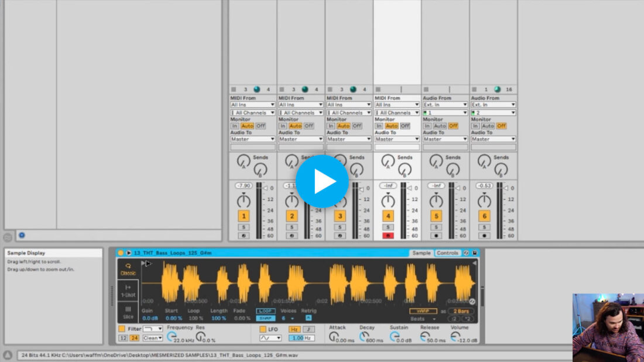Open track 5 input channel 1 dropdown
644x362 pixels.
click(445, 112)
